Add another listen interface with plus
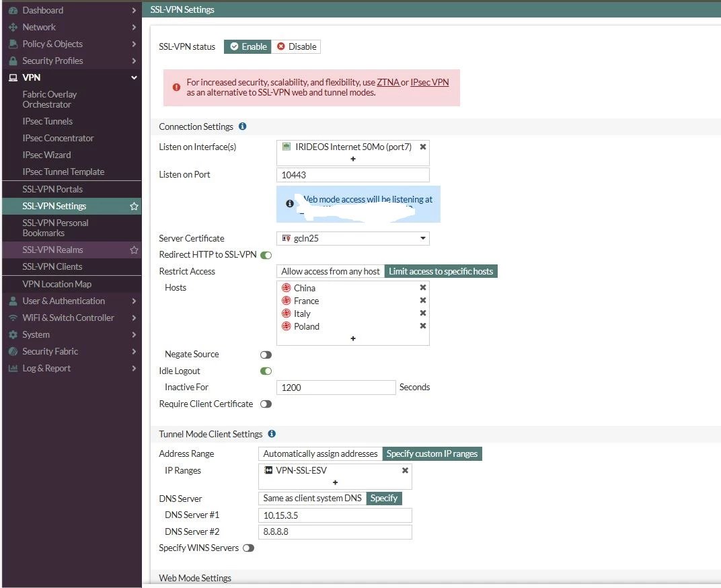Screen dimensions: 721x588 pyautogui.click(x=353, y=159)
